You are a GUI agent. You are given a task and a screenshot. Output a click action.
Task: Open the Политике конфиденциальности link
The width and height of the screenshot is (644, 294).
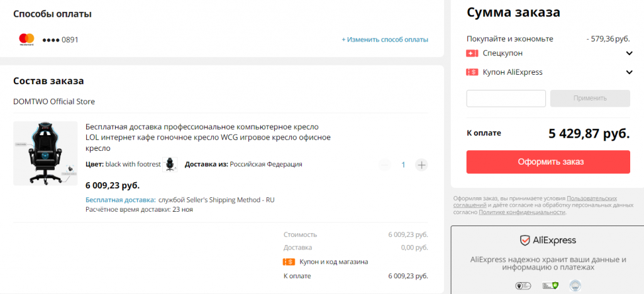click(x=522, y=212)
